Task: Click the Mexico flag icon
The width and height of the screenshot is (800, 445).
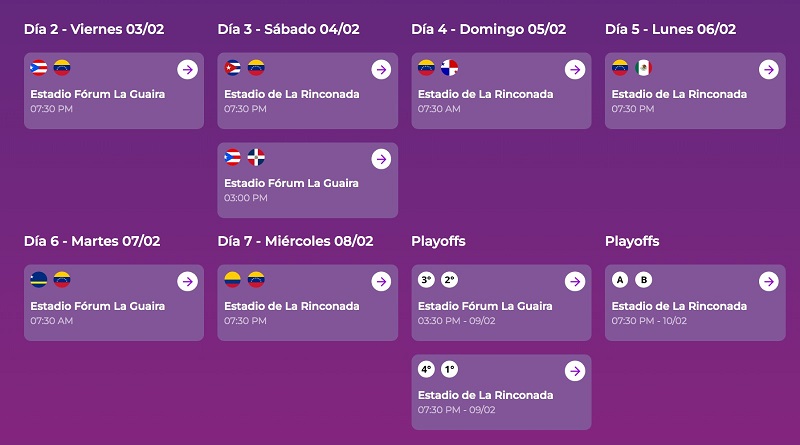Action: tap(643, 67)
